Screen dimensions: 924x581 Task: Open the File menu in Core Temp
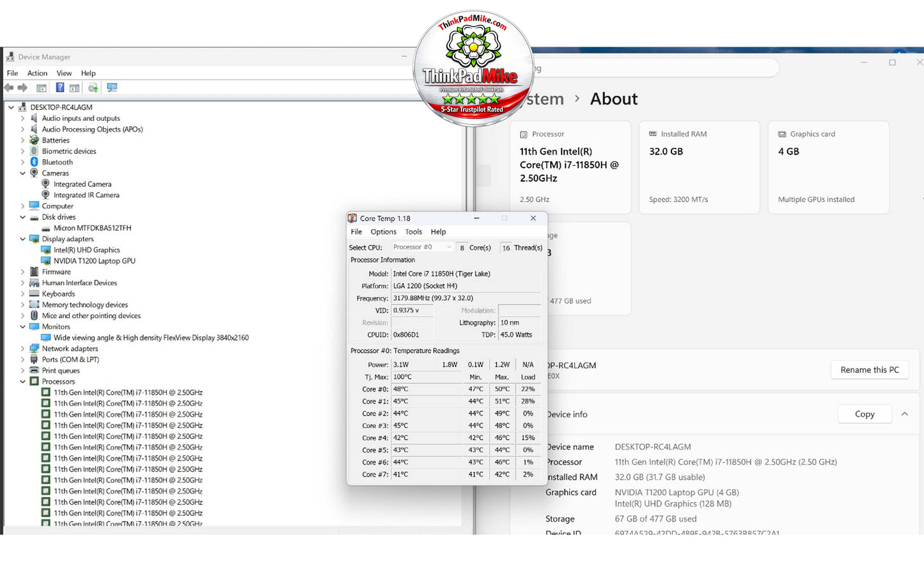click(356, 232)
